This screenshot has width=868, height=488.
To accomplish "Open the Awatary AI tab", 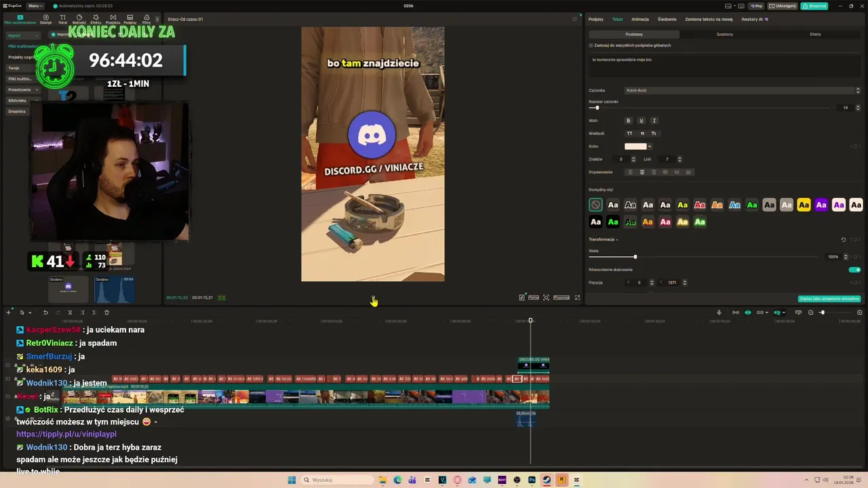I will [755, 19].
